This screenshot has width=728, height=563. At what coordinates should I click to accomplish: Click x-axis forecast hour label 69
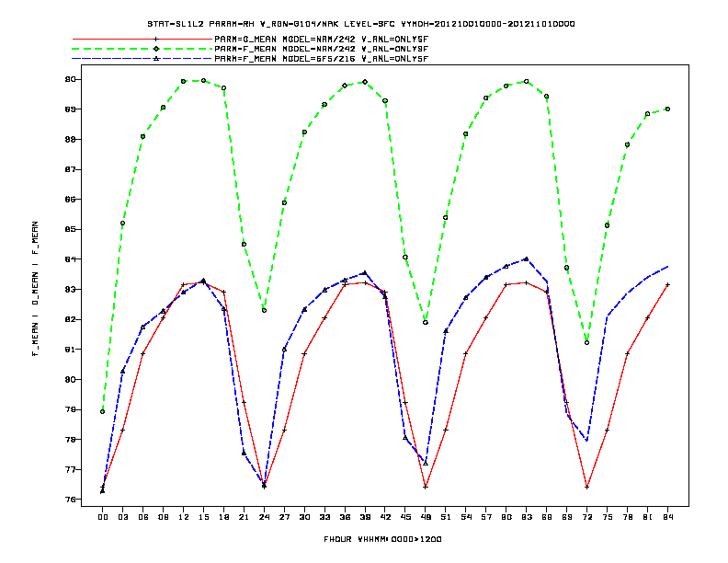pos(567,517)
